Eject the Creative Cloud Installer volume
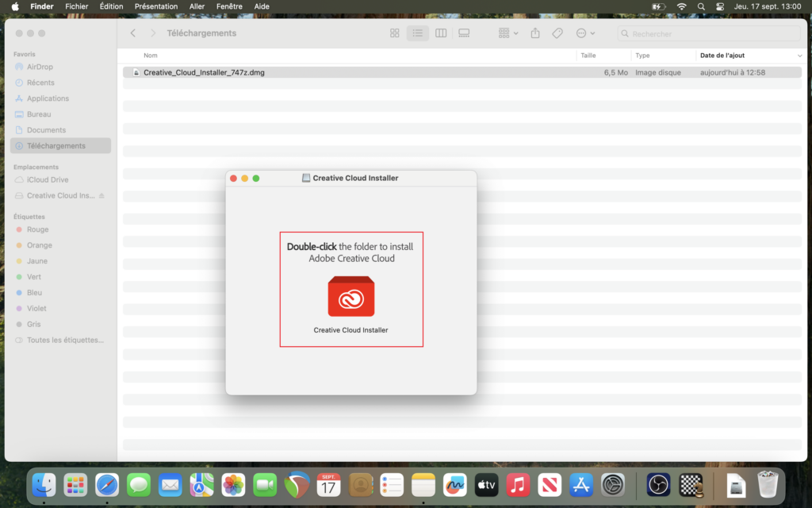 [101, 195]
